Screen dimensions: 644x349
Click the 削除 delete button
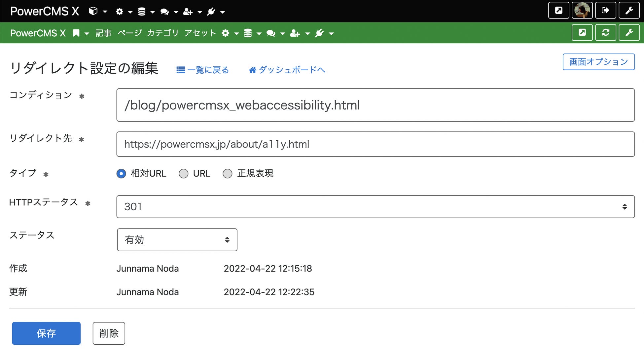tap(109, 333)
